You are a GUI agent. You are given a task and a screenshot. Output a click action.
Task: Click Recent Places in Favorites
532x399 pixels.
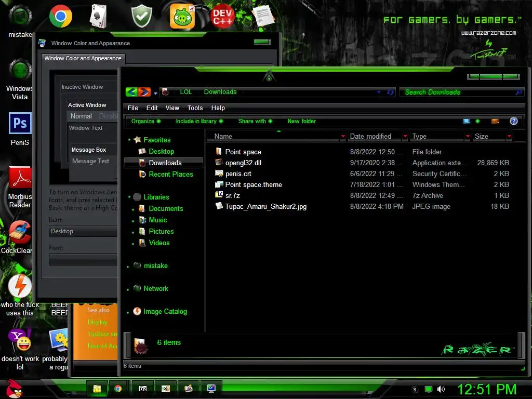point(170,174)
